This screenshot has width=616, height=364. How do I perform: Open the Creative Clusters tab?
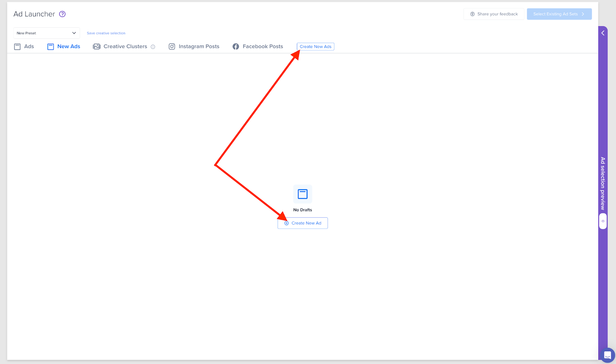[x=125, y=46]
